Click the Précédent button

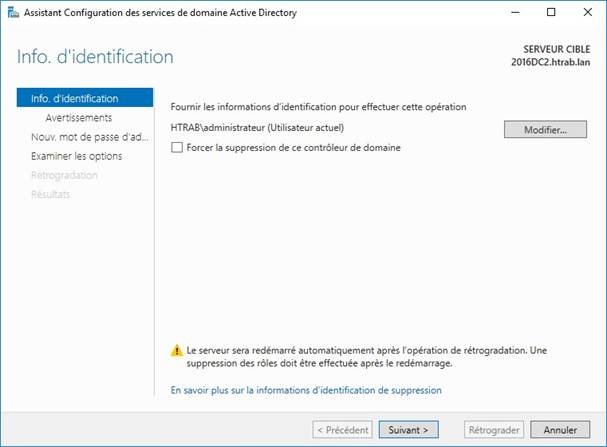[343, 430]
